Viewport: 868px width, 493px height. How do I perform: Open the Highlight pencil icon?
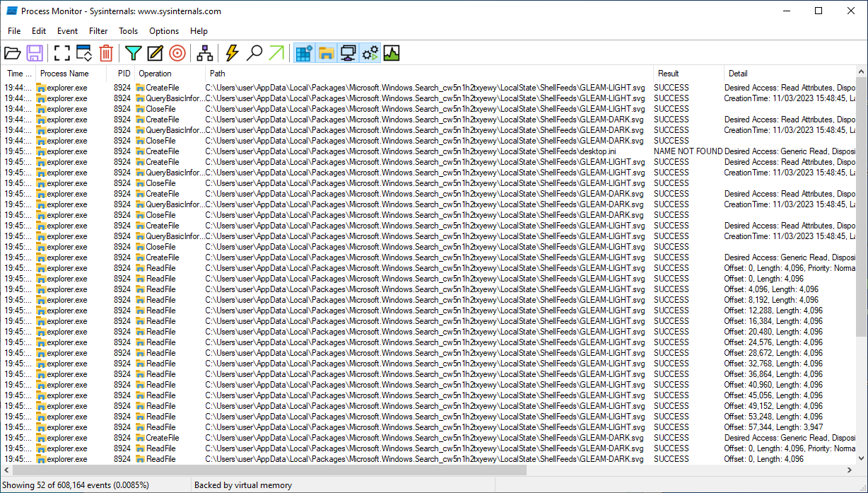155,53
